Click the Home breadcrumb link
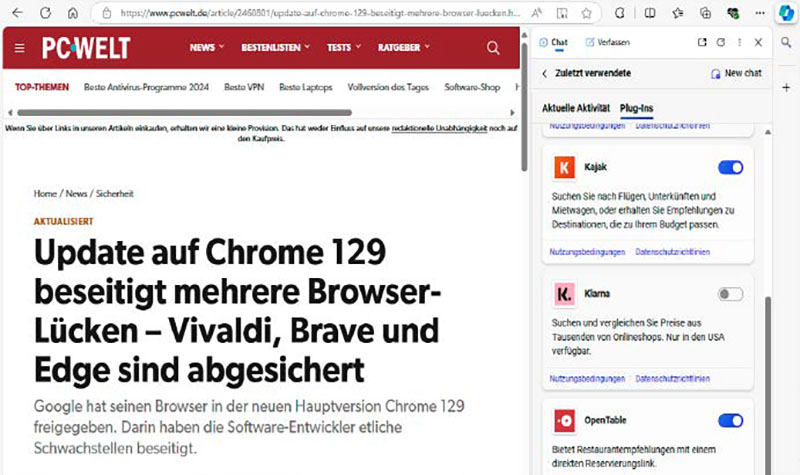Image resolution: width=800 pixels, height=475 pixels. 45,194
